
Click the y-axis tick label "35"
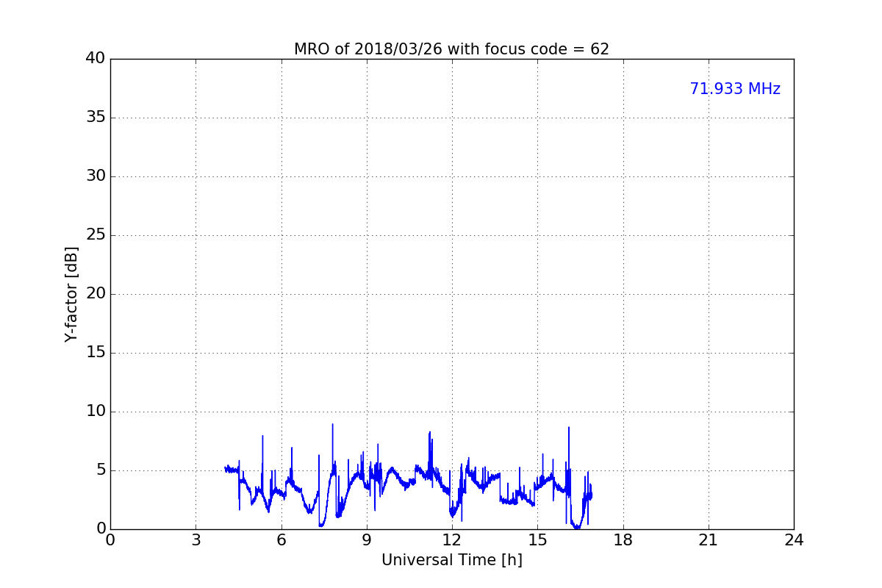click(x=96, y=118)
